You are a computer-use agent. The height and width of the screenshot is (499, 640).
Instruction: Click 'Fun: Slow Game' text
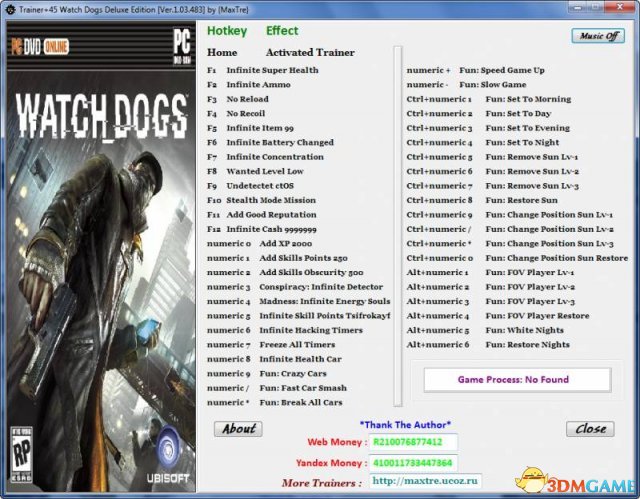[493, 84]
